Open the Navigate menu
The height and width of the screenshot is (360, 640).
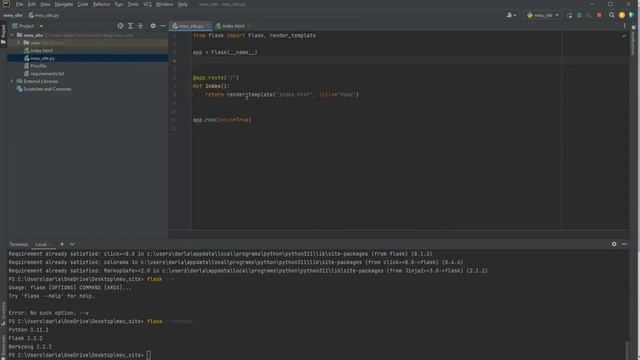pyautogui.click(x=63, y=4)
